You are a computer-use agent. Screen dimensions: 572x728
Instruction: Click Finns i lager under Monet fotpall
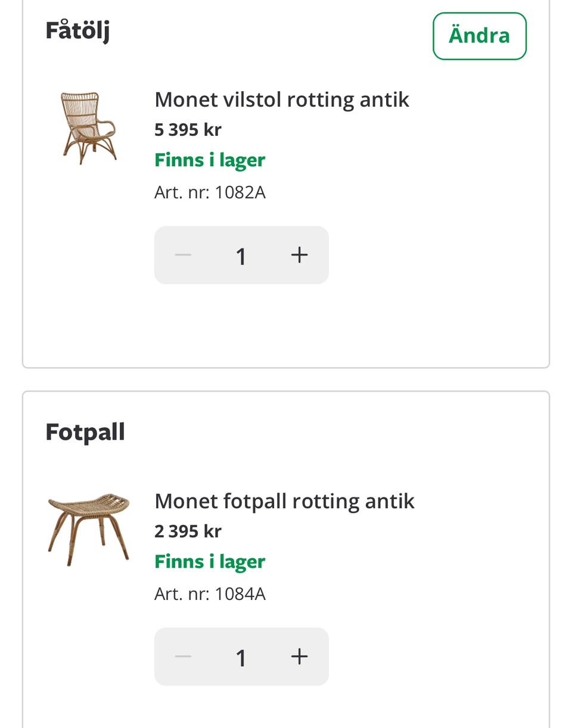210,562
